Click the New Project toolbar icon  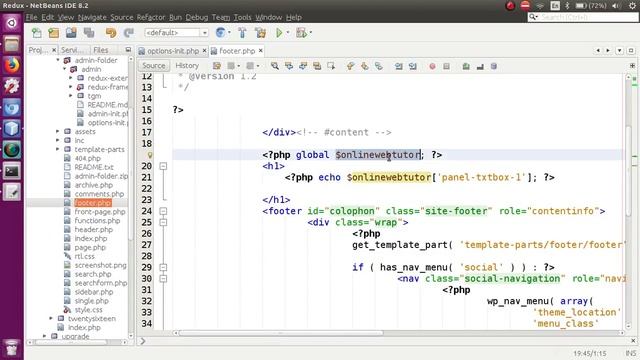click(x=54, y=33)
